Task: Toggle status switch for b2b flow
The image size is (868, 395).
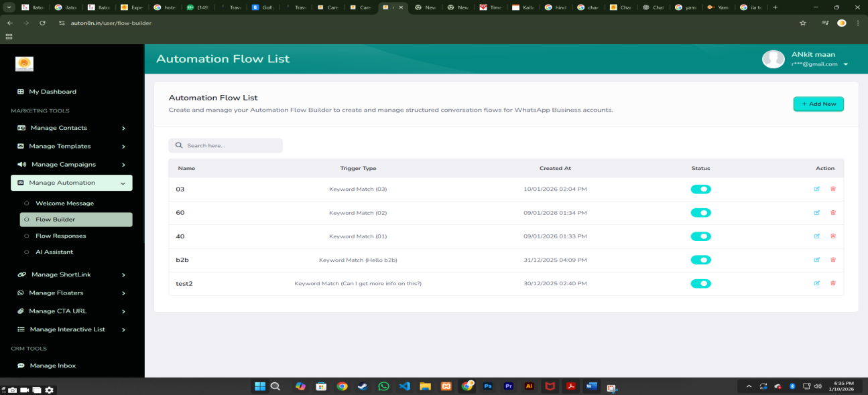Action: point(700,260)
